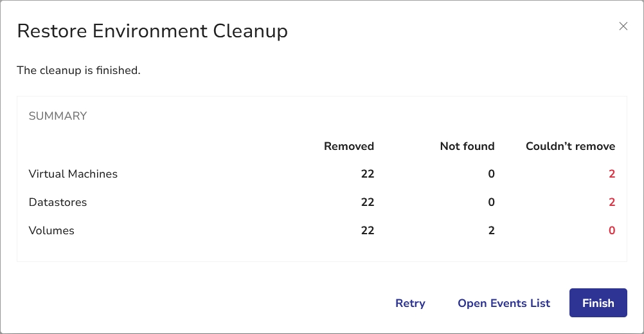644x334 pixels.
Task: Select the Virtual Machines row label
Action: (73, 174)
